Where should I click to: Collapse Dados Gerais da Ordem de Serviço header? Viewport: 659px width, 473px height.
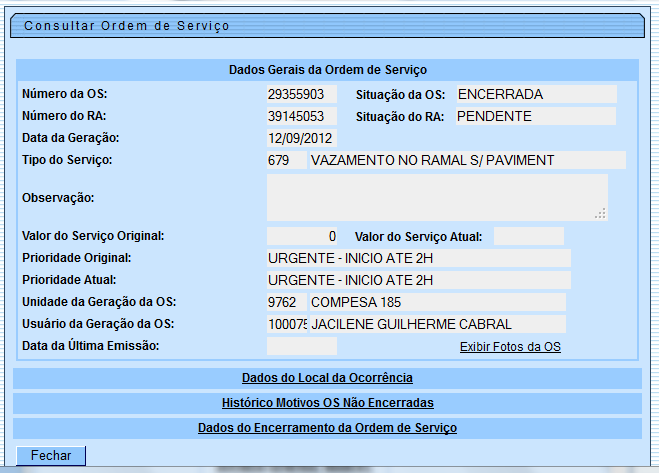[327, 70]
